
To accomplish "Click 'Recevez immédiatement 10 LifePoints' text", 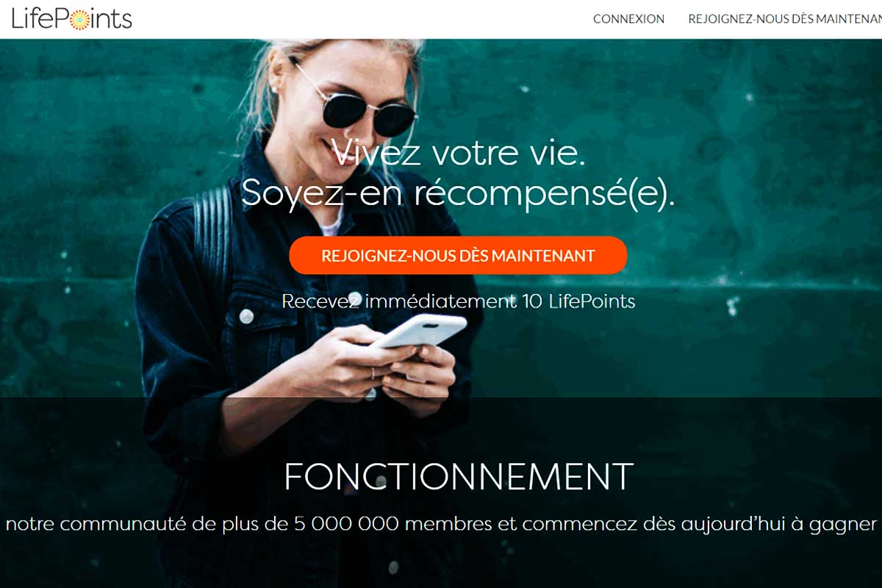I will [458, 301].
